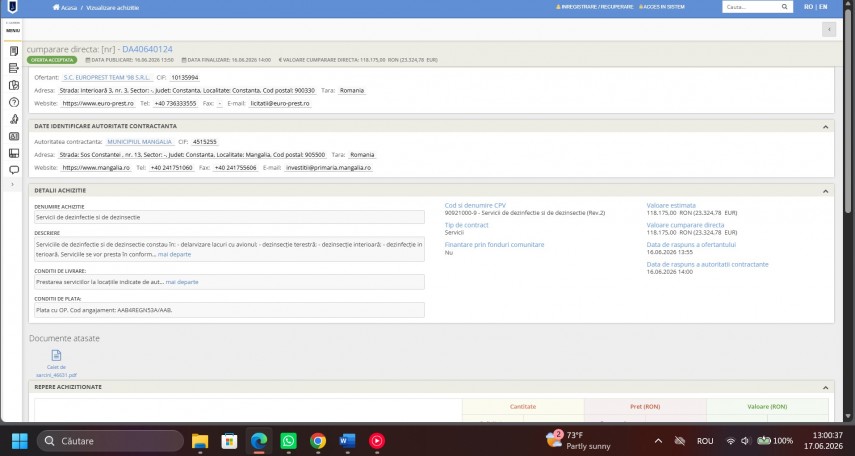Click the magnifier search icon
This screenshot has width=855, height=456.
(x=785, y=7)
